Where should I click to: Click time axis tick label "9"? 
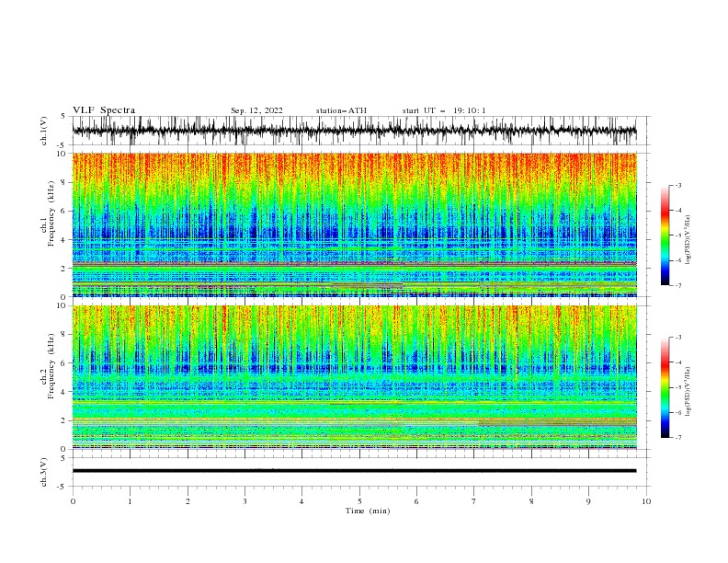pyautogui.click(x=588, y=501)
